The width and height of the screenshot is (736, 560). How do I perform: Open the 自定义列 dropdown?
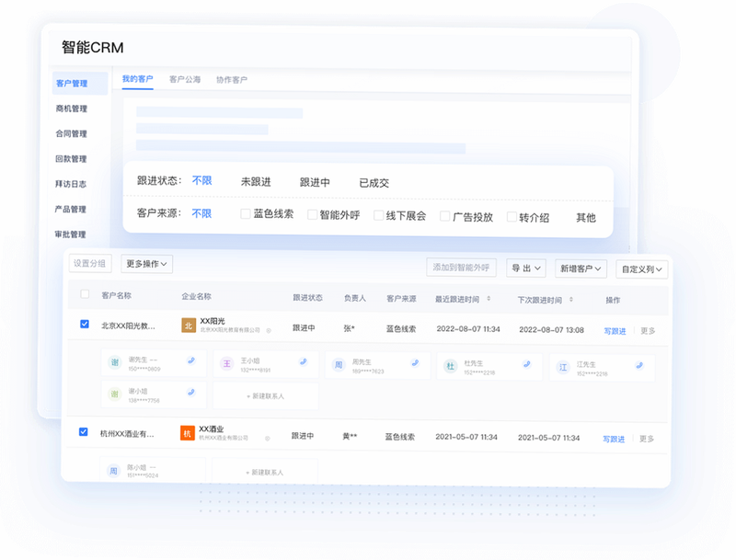(641, 269)
